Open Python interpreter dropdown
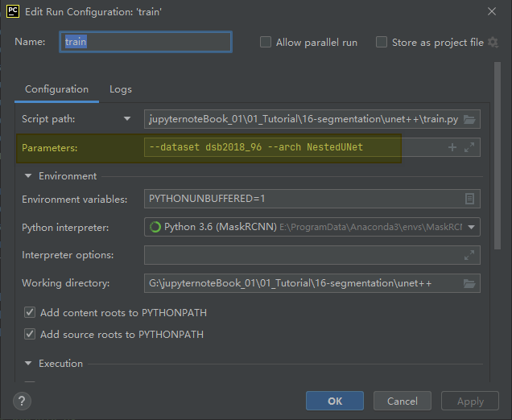 [471, 227]
